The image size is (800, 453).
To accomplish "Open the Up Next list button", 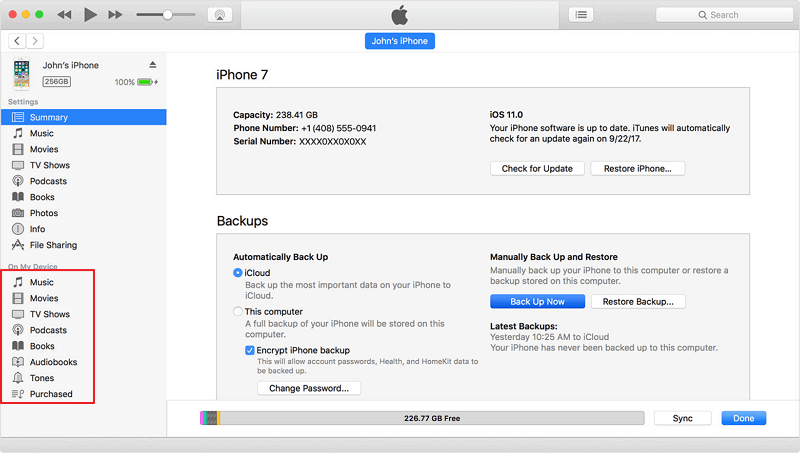I will click(581, 15).
